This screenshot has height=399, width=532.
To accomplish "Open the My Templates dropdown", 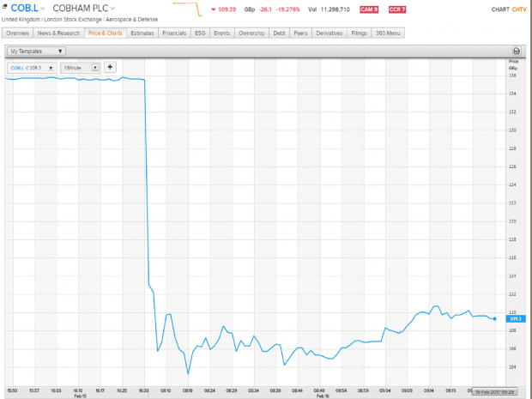I will tap(36, 51).
